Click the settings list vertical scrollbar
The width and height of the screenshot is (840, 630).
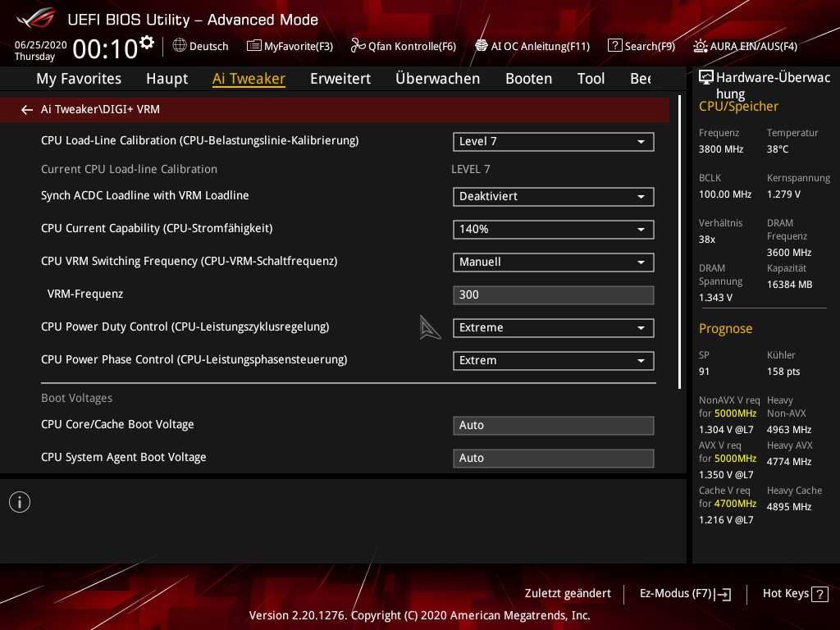click(x=680, y=242)
